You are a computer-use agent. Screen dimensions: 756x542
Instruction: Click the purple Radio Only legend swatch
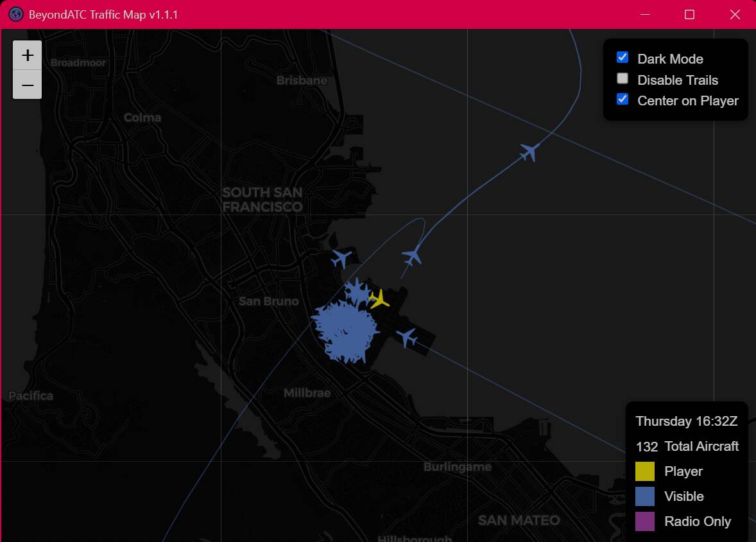tap(645, 521)
